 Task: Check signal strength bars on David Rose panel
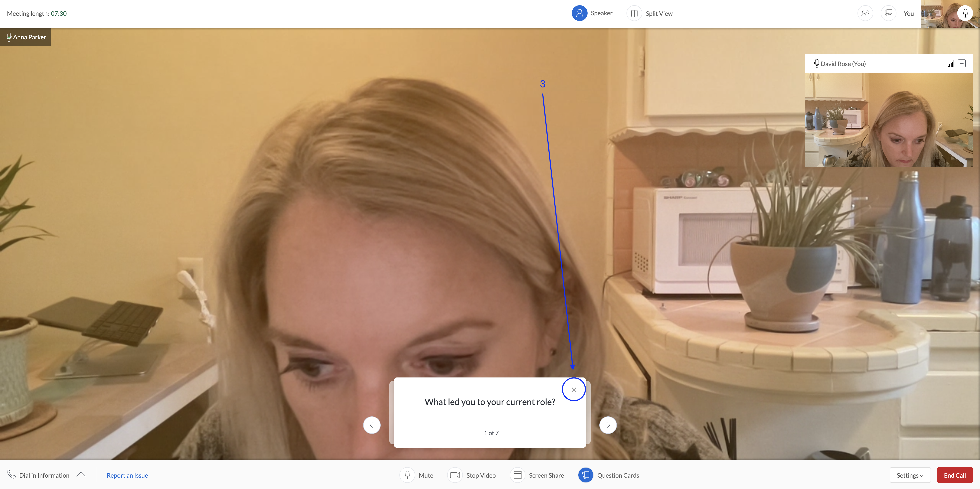coord(951,64)
